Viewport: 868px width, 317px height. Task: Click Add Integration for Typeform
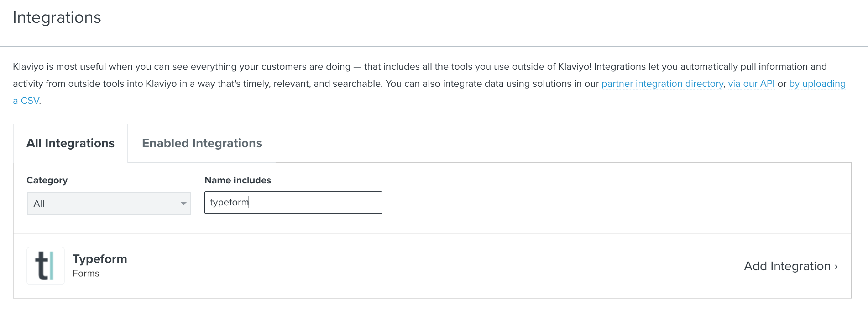pyautogui.click(x=791, y=266)
